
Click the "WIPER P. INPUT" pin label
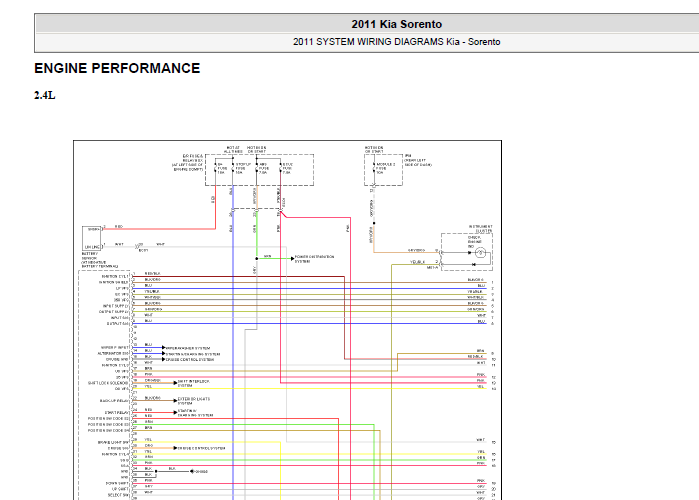click(115, 348)
